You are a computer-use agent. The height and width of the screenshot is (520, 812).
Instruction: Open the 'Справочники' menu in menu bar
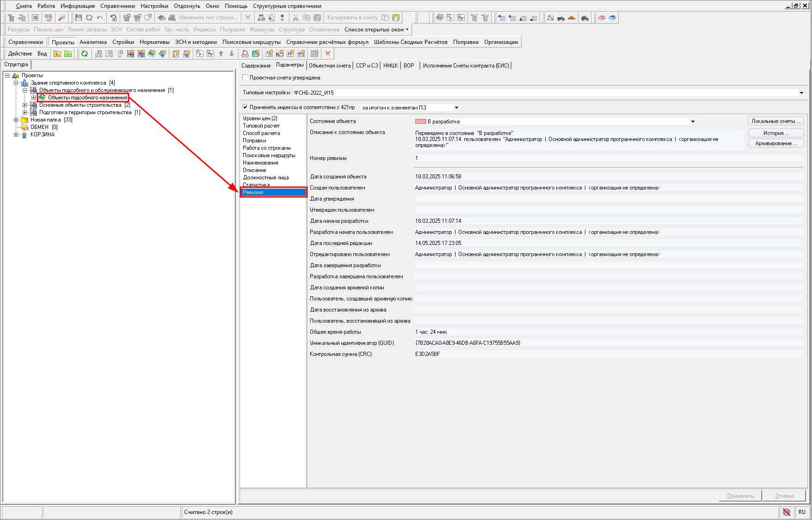coord(117,6)
